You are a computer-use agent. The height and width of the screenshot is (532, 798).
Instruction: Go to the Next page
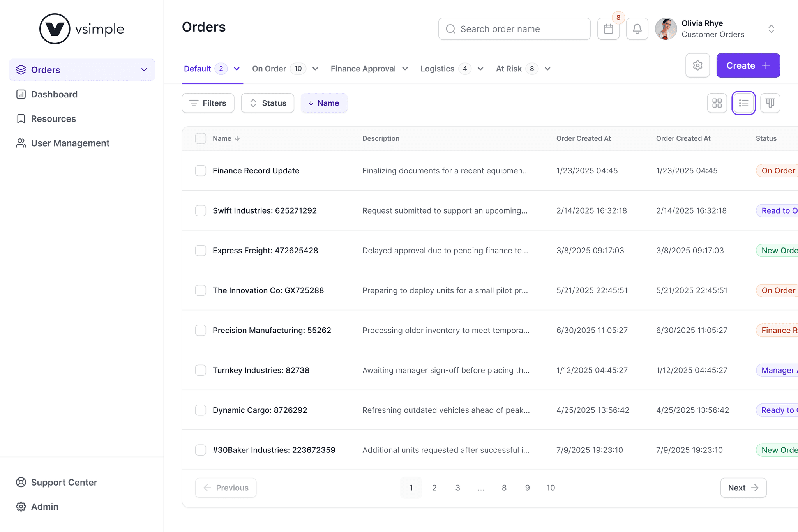pyautogui.click(x=743, y=488)
